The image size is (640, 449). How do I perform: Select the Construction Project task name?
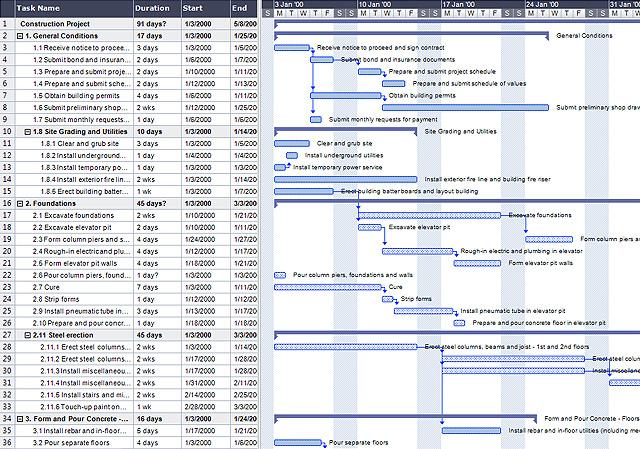[x=55, y=24]
